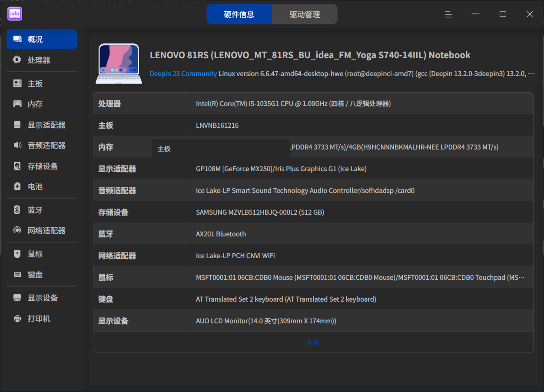Click the 更多 link below the table
Viewport: 544px width, 392px height.
point(313,342)
